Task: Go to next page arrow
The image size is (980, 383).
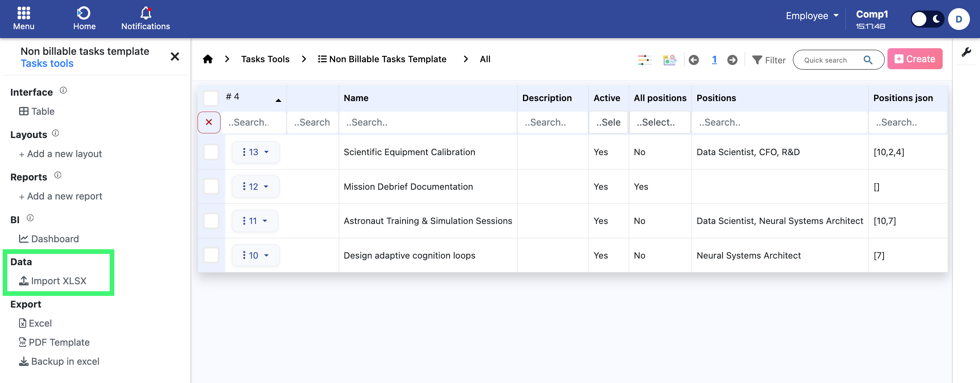Action: coord(732,60)
